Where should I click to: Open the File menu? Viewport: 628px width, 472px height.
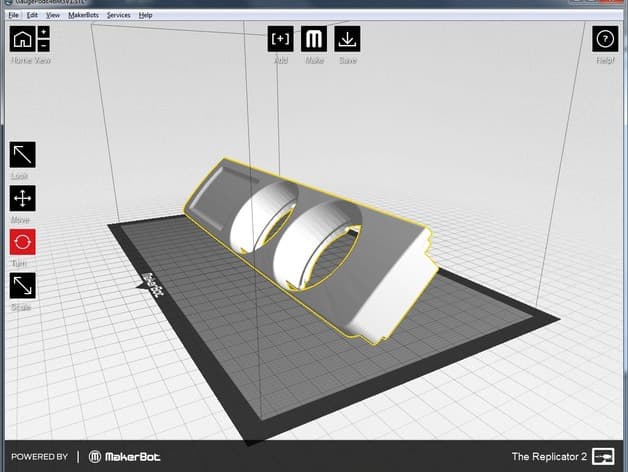tap(14, 15)
